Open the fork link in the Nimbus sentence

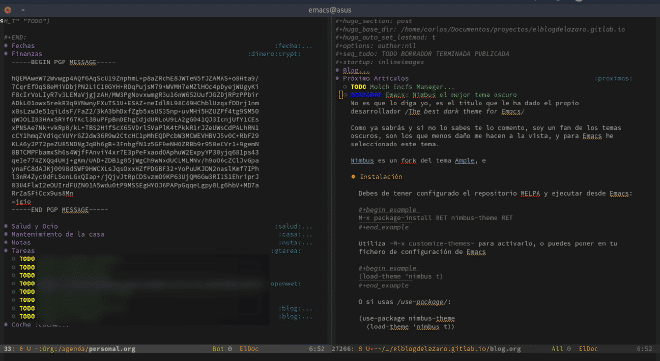(x=408, y=161)
